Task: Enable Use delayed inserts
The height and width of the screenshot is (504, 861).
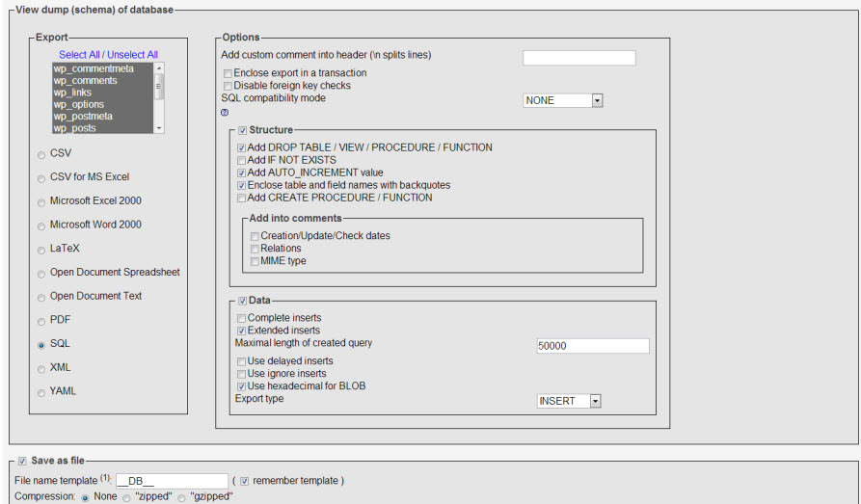Action: (241, 361)
